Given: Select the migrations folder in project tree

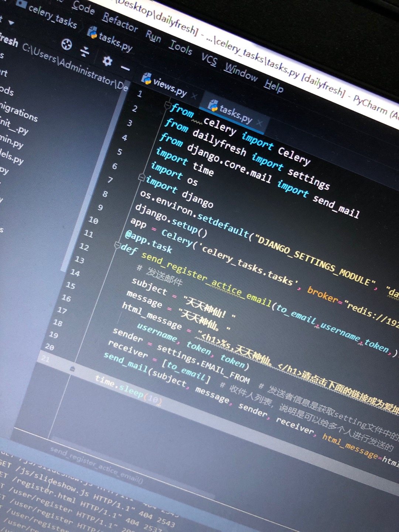Looking at the screenshot, I should tap(18, 111).
